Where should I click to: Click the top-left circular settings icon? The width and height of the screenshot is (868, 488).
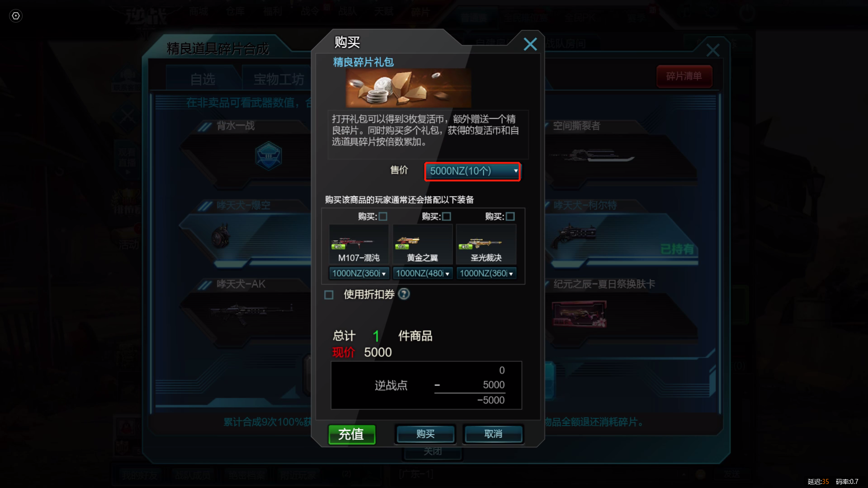coord(16,16)
